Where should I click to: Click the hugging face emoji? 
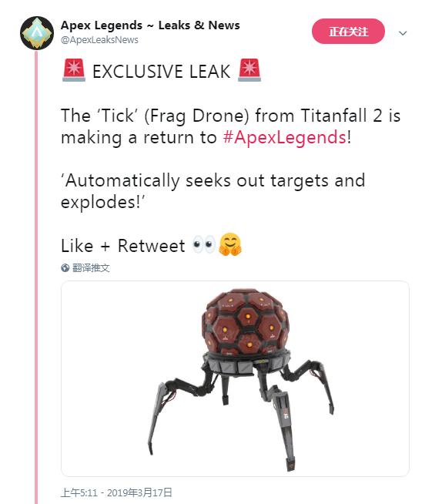[230, 244]
